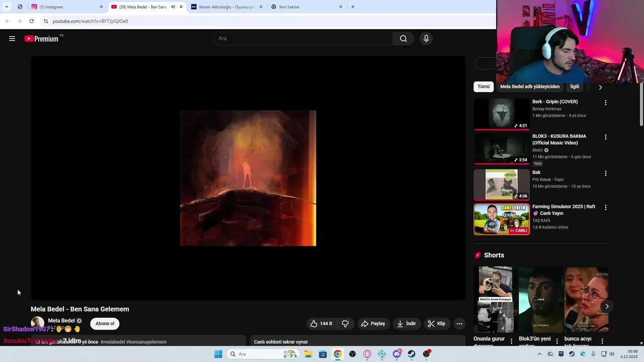Screen dimensions: 644x362
Task: Click the YouTube URL address bar
Action: coord(91,21)
